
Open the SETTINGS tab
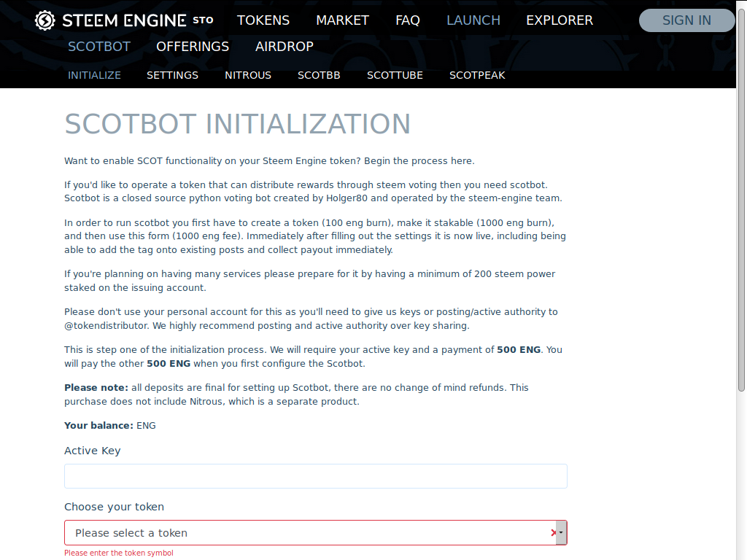tap(172, 75)
